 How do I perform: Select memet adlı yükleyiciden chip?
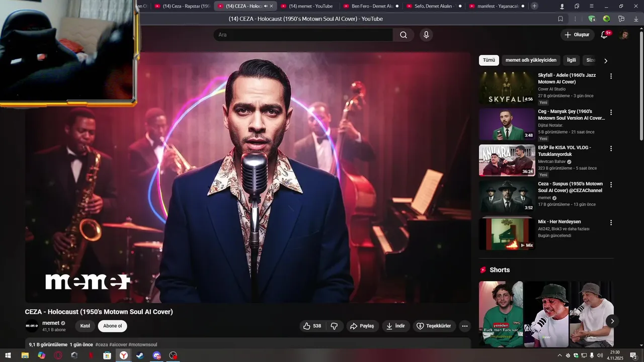[531, 60]
